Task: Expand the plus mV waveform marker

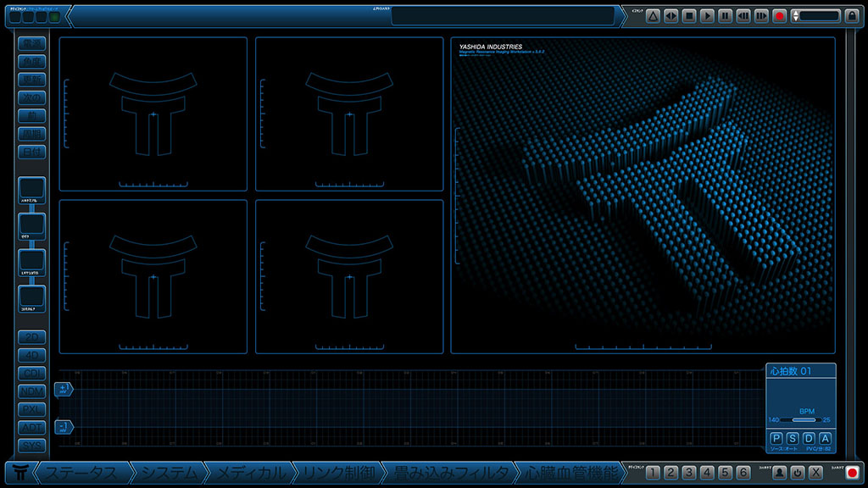Action: point(64,389)
